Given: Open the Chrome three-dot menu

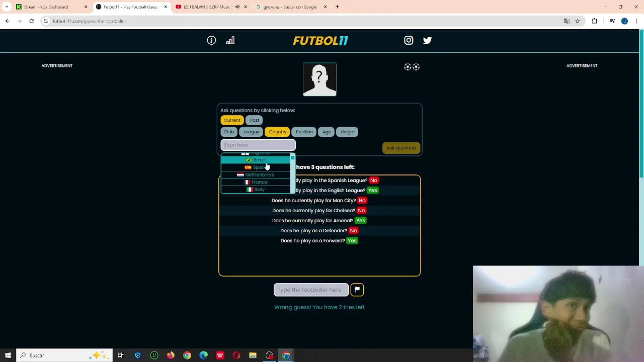Looking at the screenshot, I should tap(637, 21).
